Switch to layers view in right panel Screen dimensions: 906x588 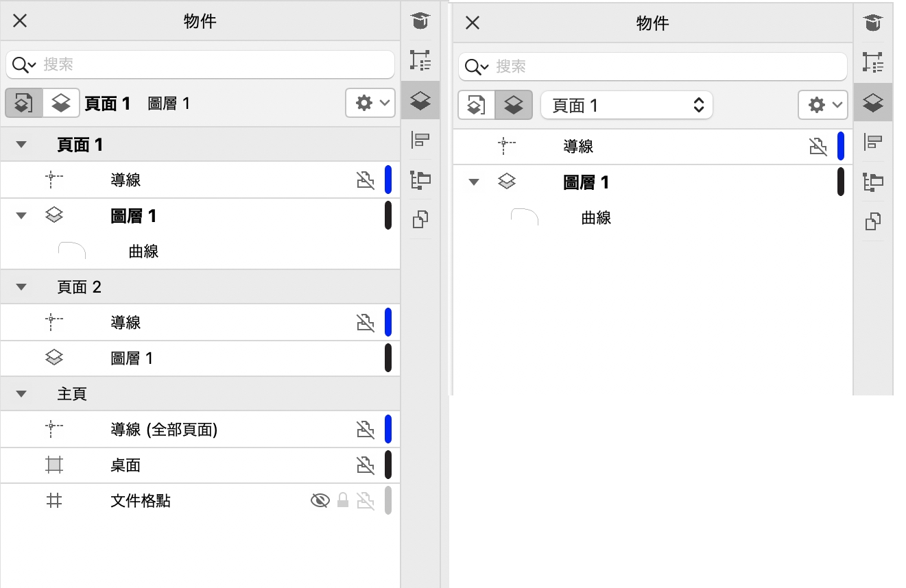(513, 106)
